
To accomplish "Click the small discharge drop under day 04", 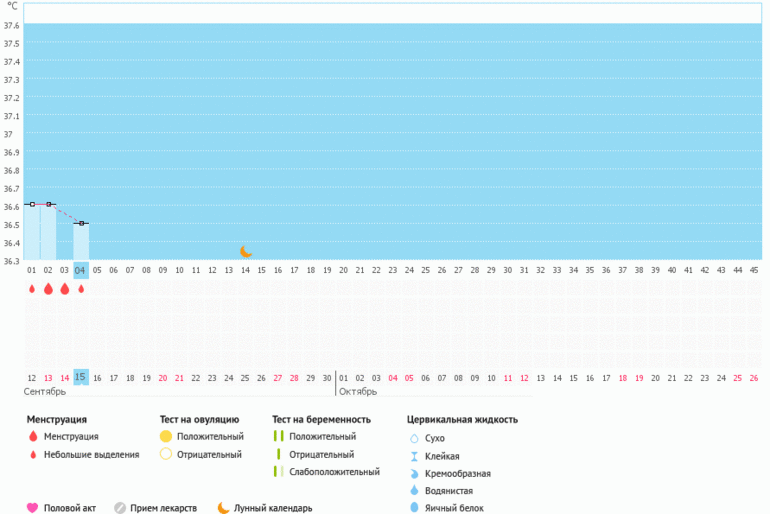I will (x=81, y=289).
